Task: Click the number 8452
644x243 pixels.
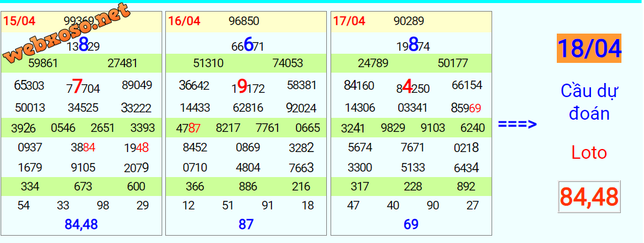Action: pos(195,147)
